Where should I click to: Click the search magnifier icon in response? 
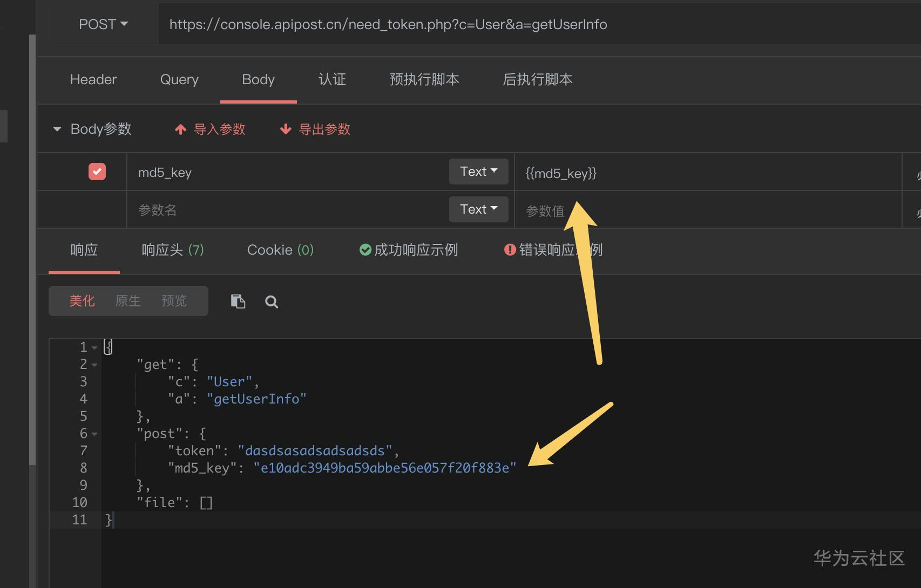tap(272, 302)
